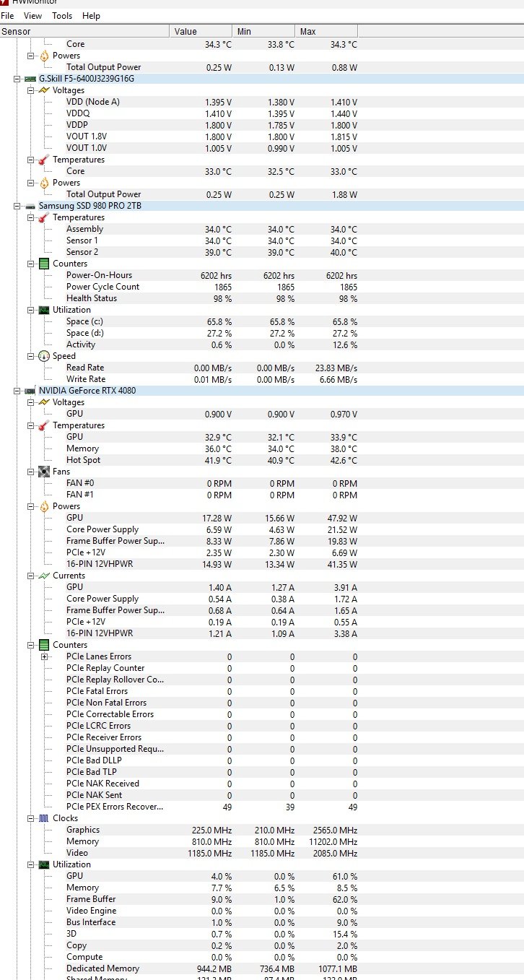
Task: Open the View menu
Action: (32, 15)
